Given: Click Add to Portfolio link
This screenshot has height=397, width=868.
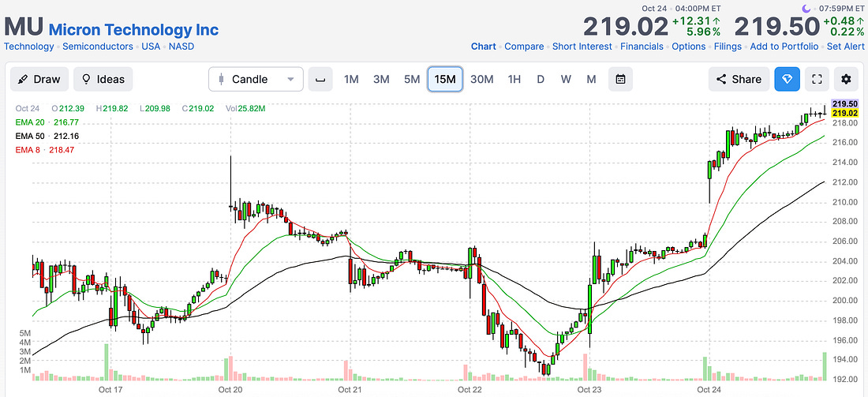Looking at the screenshot, I should [784, 47].
